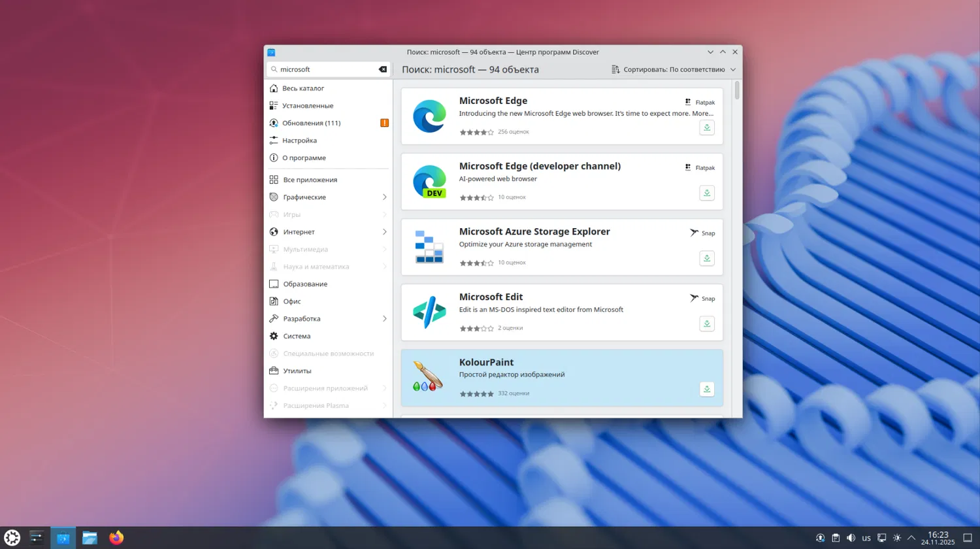This screenshot has width=980, height=549.
Task: Expand the Интернет category arrow
Action: [x=384, y=232]
